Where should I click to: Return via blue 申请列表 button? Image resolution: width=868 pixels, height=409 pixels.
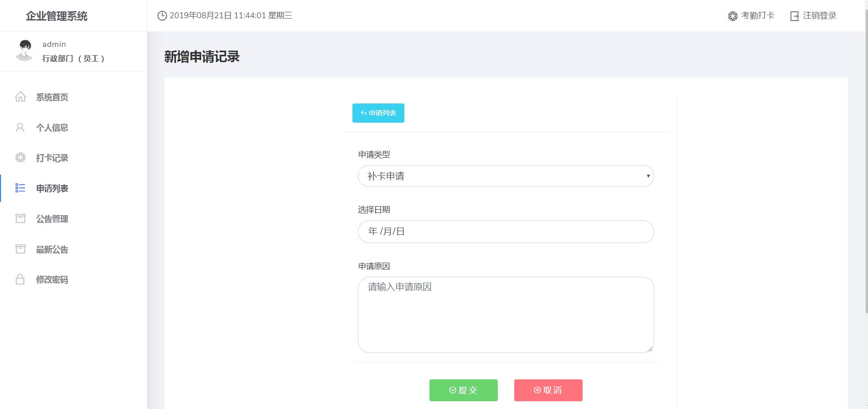[x=378, y=113]
